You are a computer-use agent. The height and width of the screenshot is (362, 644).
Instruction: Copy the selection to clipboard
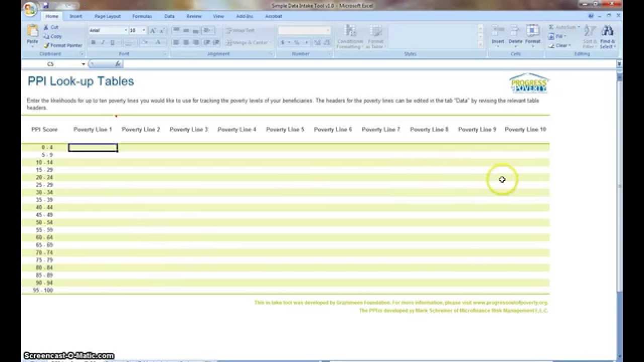[x=52, y=36]
